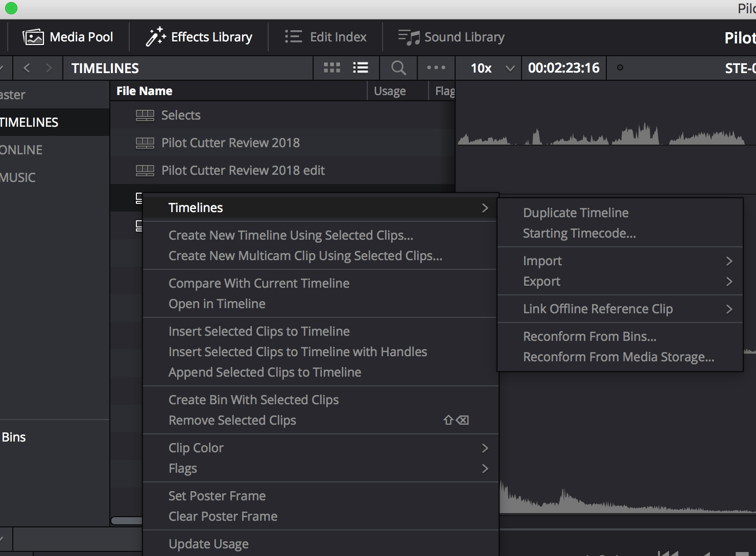Choose Reconform From Media Storage

tap(620, 357)
